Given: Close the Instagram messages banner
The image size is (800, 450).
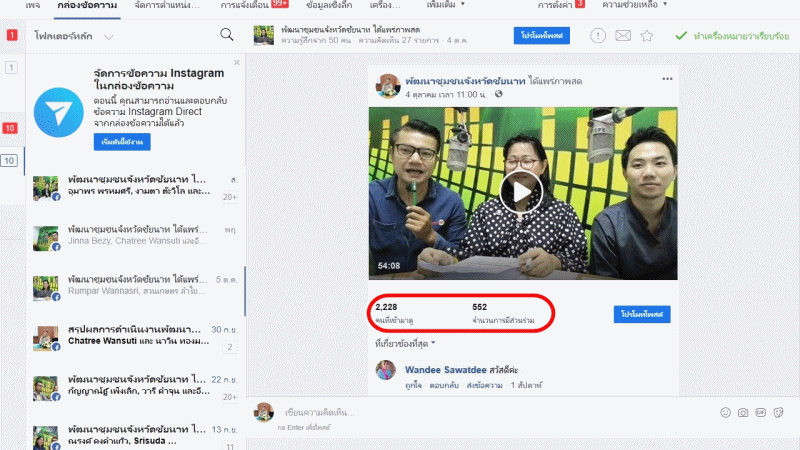Looking at the screenshot, I should point(237,62).
